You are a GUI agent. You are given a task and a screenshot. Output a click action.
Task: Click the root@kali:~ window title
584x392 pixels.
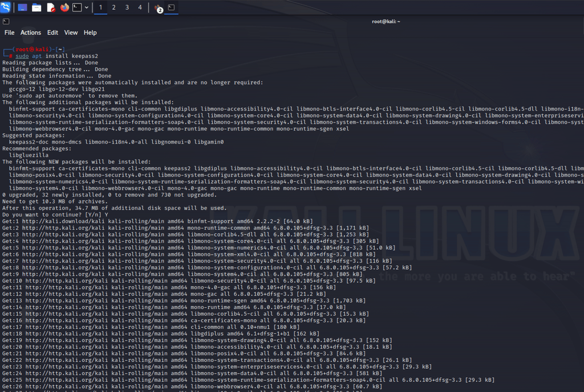(386, 22)
